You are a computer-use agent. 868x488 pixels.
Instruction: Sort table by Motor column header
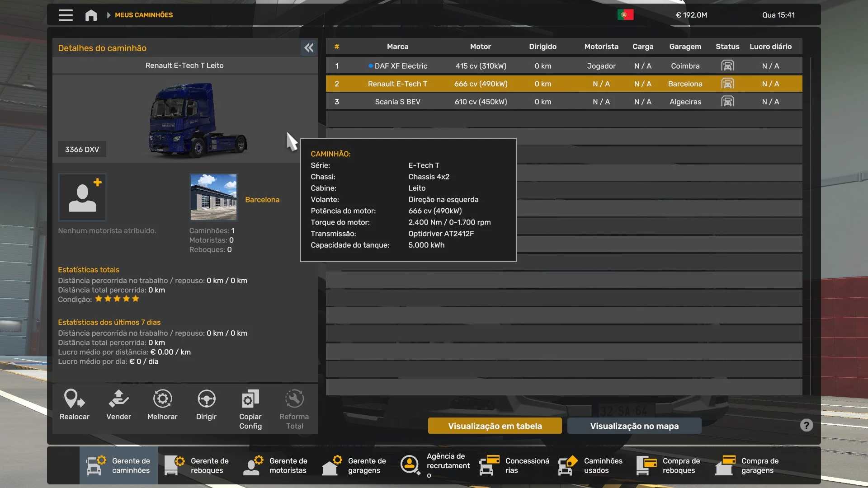click(480, 47)
